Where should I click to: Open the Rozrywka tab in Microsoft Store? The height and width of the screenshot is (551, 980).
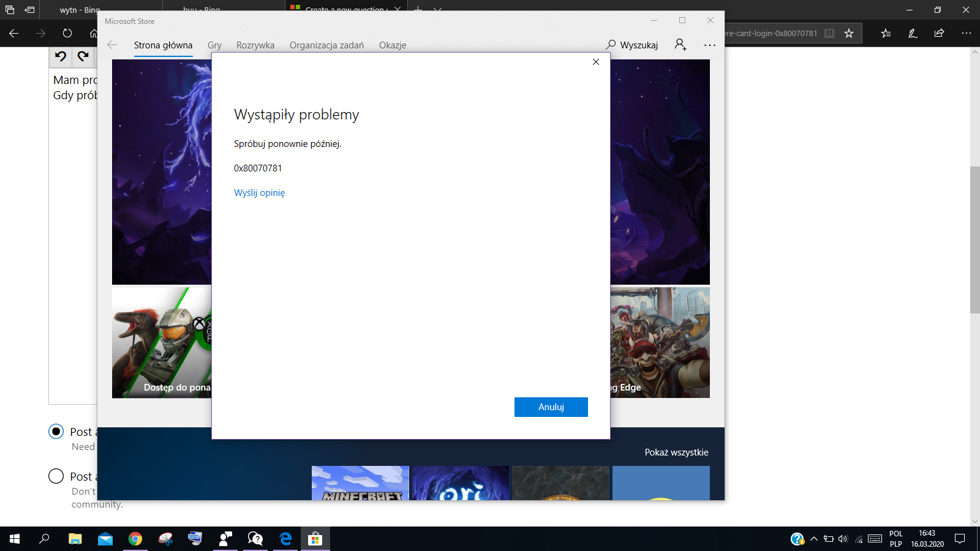pyautogui.click(x=255, y=45)
